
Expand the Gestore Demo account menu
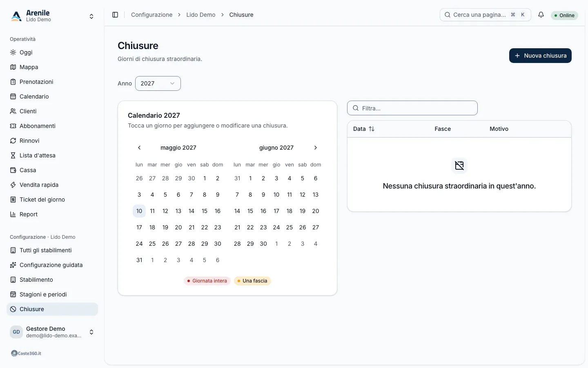click(x=52, y=332)
